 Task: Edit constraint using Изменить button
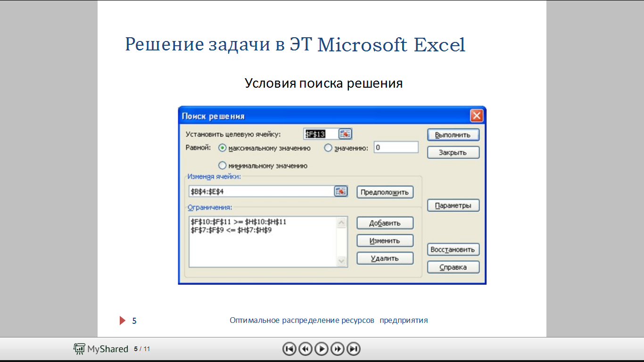[x=385, y=240]
